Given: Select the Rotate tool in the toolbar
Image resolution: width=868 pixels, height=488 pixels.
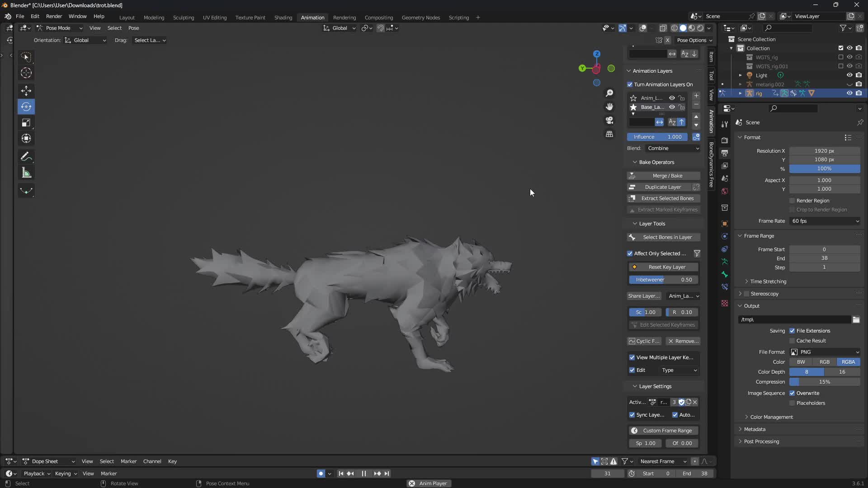Looking at the screenshot, I should tap(26, 107).
